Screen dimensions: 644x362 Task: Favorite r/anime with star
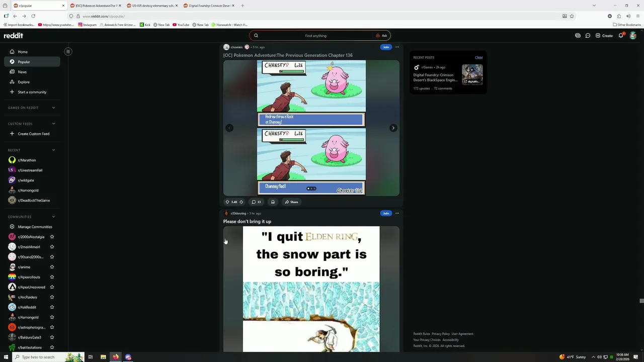(x=52, y=267)
